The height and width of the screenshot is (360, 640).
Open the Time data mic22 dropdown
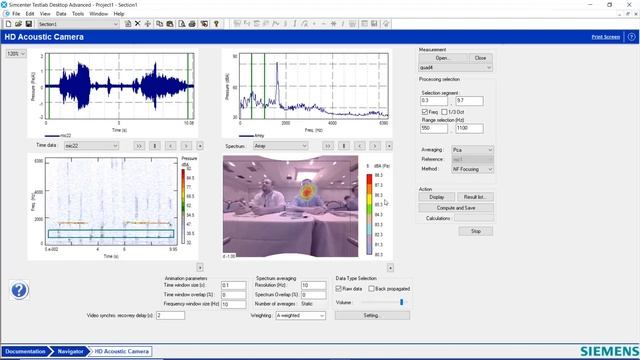pos(91,146)
